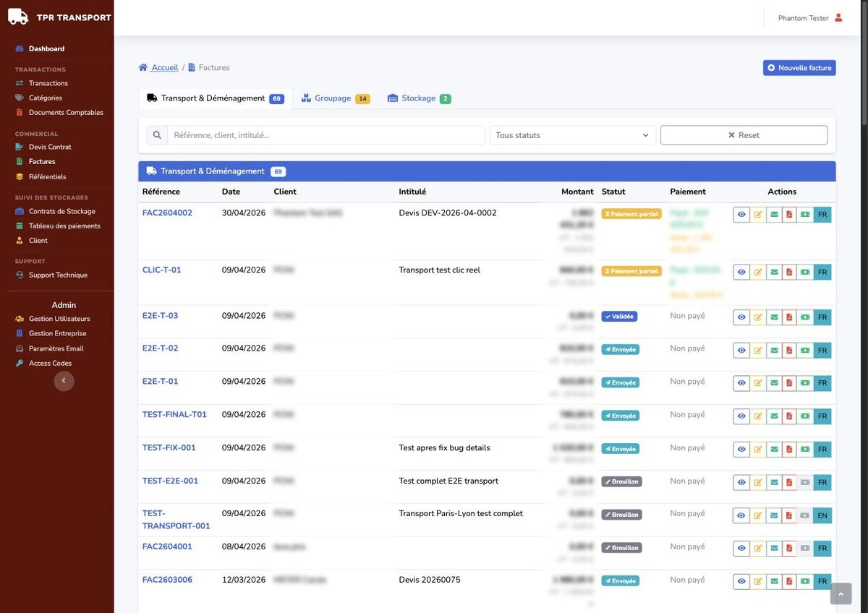
Task: Open the Tous statuts dropdown
Action: [573, 135]
